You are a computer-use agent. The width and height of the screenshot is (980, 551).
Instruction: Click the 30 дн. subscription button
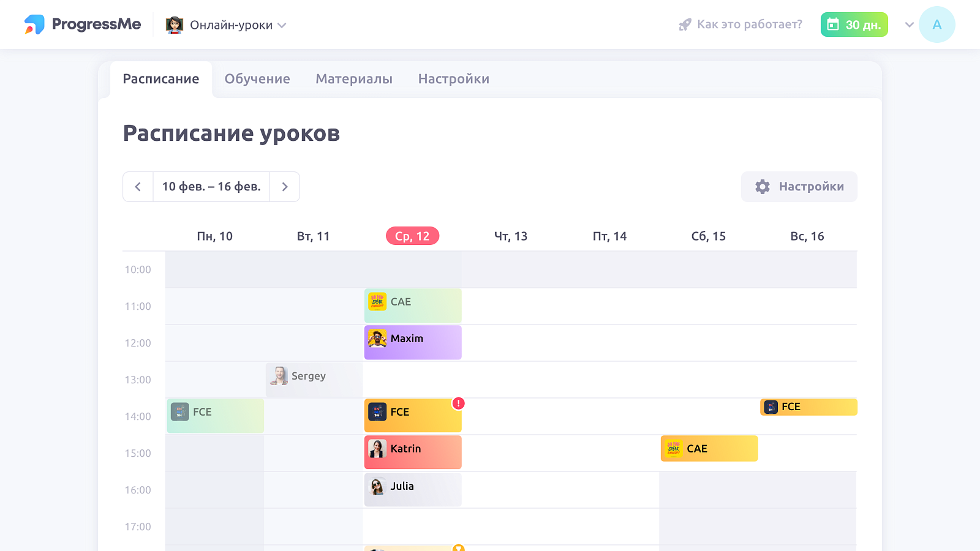[x=854, y=24]
